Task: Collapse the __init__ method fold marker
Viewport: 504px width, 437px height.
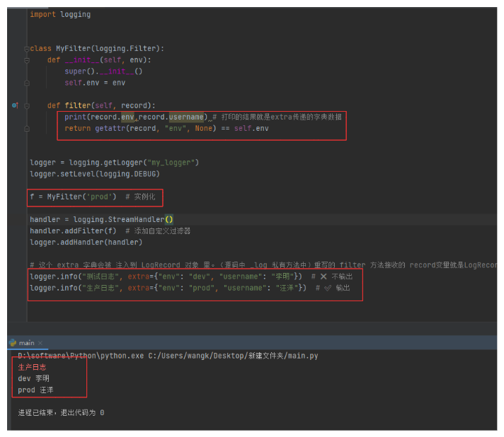Action: coord(27,60)
